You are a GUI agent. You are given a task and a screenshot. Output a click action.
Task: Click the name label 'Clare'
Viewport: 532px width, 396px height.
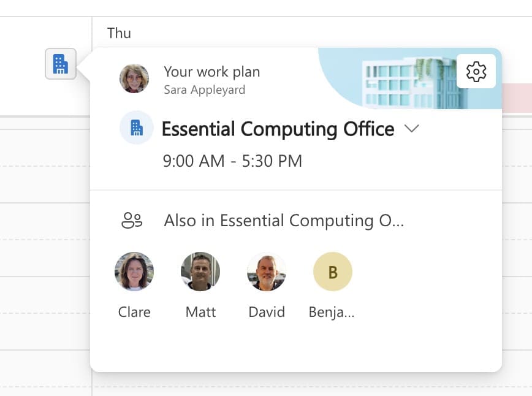tap(134, 312)
